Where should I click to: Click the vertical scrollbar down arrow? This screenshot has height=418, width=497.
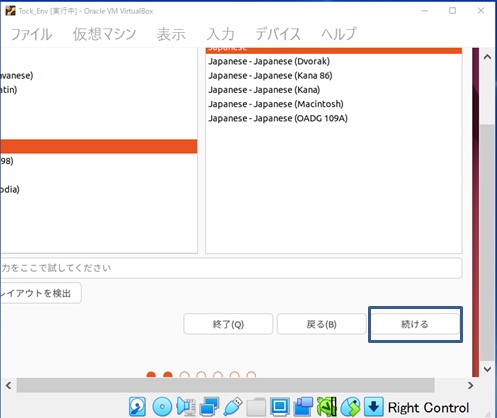click(487, 369)
